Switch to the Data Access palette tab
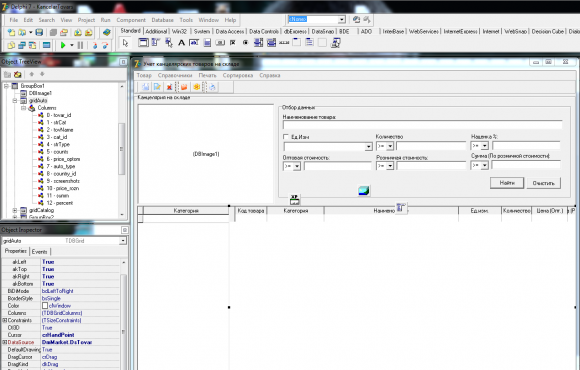580x370 pixels. click(230, 31)
